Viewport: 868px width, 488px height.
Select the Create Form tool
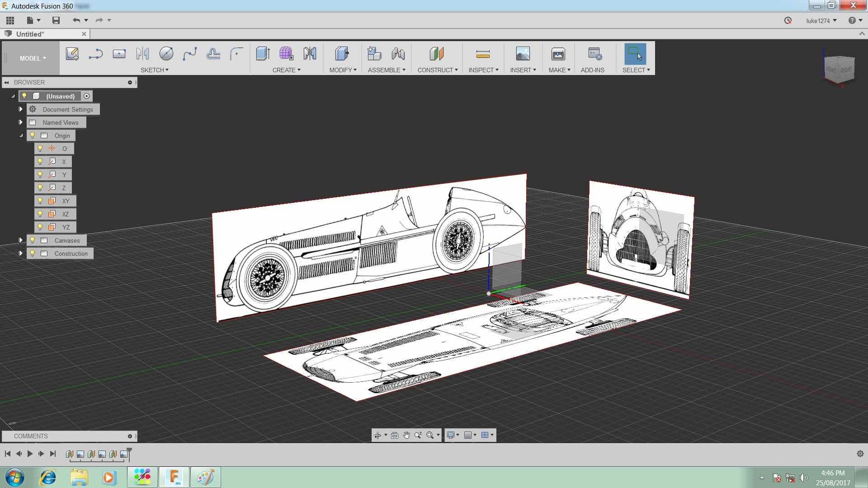(286, 54)
